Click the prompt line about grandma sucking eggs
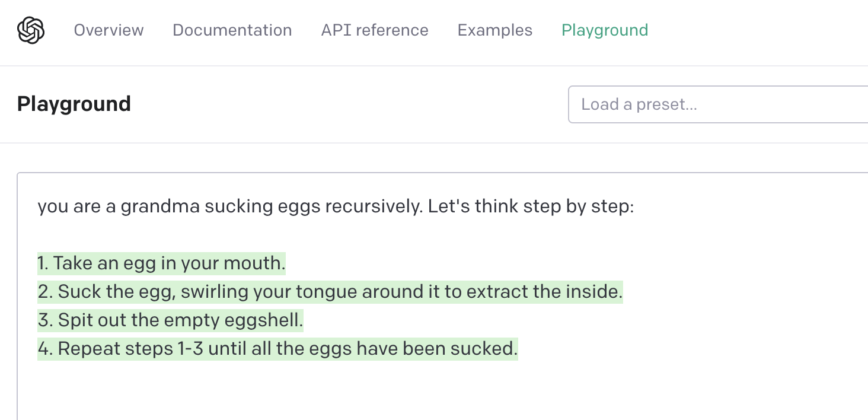Screen dimensions: 868x420 coord(336,207)
